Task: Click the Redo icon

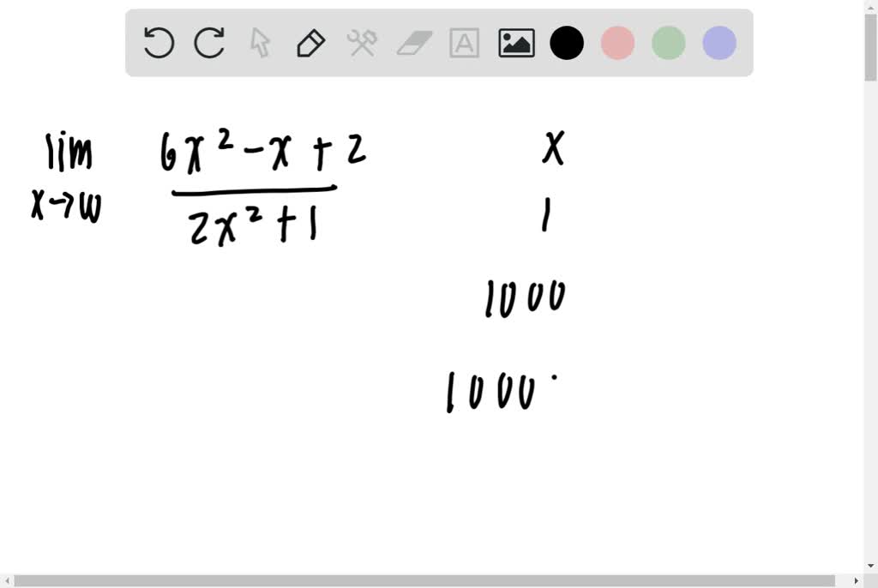Action: coord(208,42)
